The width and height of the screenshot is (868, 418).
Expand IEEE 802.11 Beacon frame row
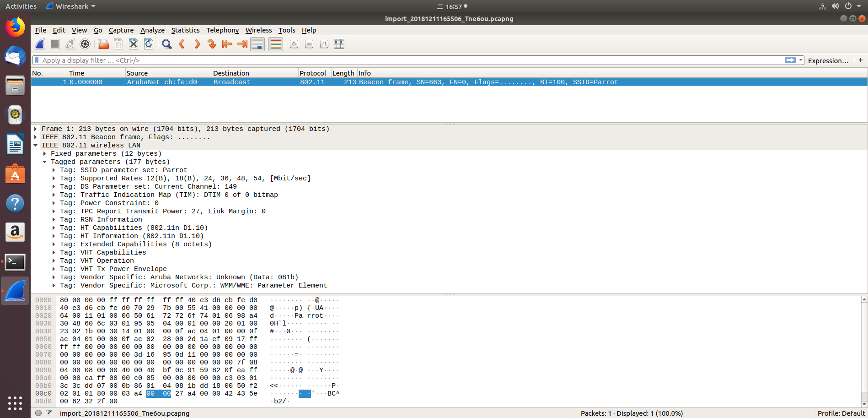pyautogui.click(x=35, y=137)
